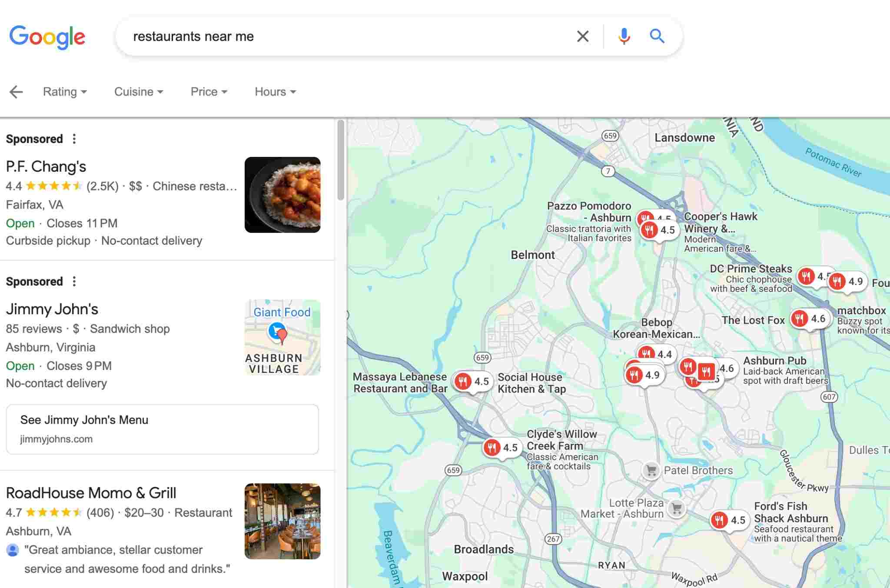The height and width of the screenshot is (588, 890).
Task: Click Waxpool place label on map
Action: (x=465, y=577)
